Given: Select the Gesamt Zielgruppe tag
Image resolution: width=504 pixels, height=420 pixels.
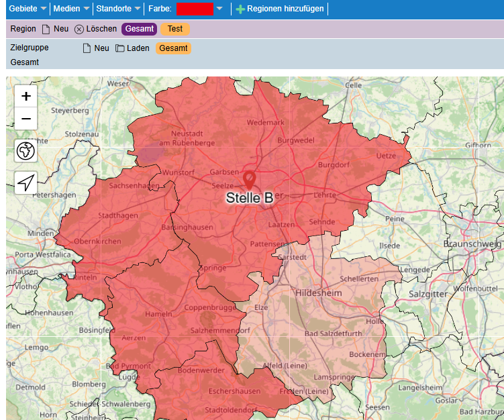Looking at the screenshot, I should click(x=173, y=48).
